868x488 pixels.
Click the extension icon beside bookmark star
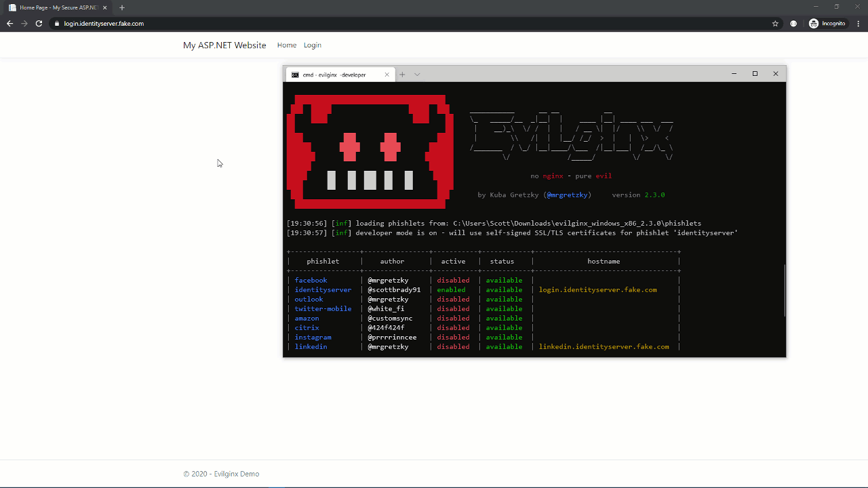(x=793, y=23)
